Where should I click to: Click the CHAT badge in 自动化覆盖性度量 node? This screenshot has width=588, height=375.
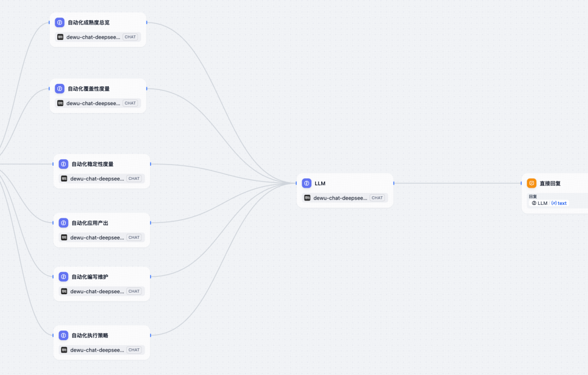[130, 103]
